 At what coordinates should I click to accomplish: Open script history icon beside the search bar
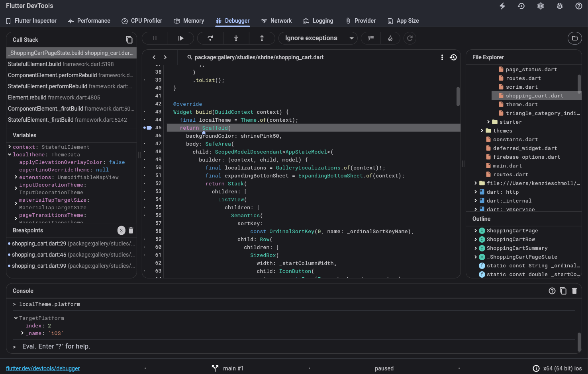pyautogui.click(x=453, y=57)
